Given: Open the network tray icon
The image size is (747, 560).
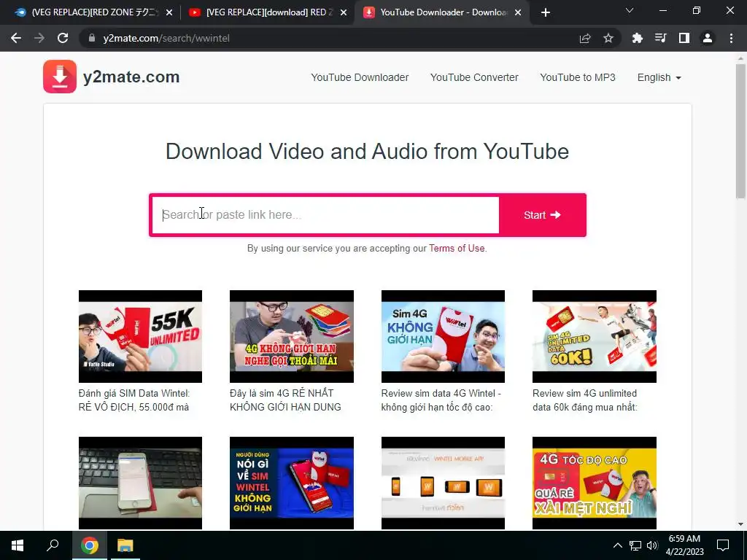Looking at the screenshot, I should 635,545.
